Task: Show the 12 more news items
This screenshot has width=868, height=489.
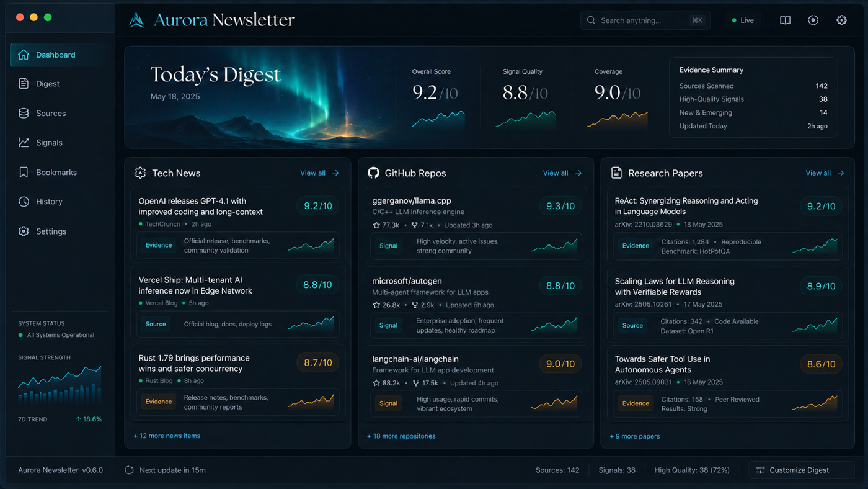Action: [x=167, y=436]
